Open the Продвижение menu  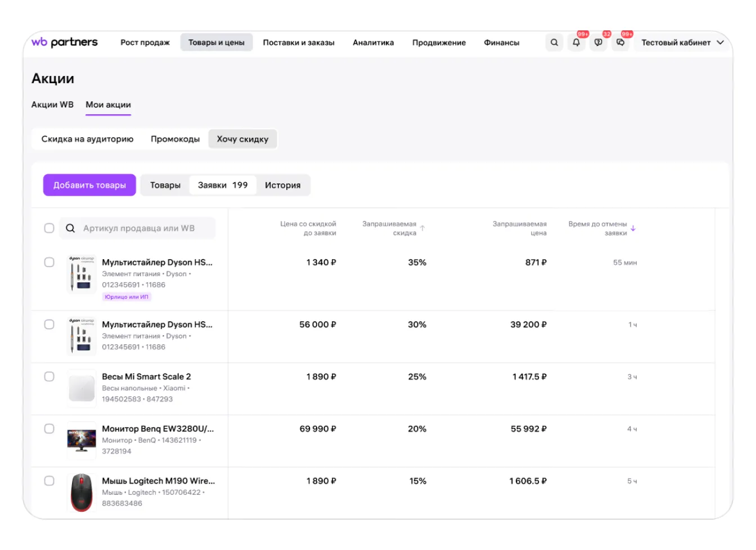click(x=439, y=43)
